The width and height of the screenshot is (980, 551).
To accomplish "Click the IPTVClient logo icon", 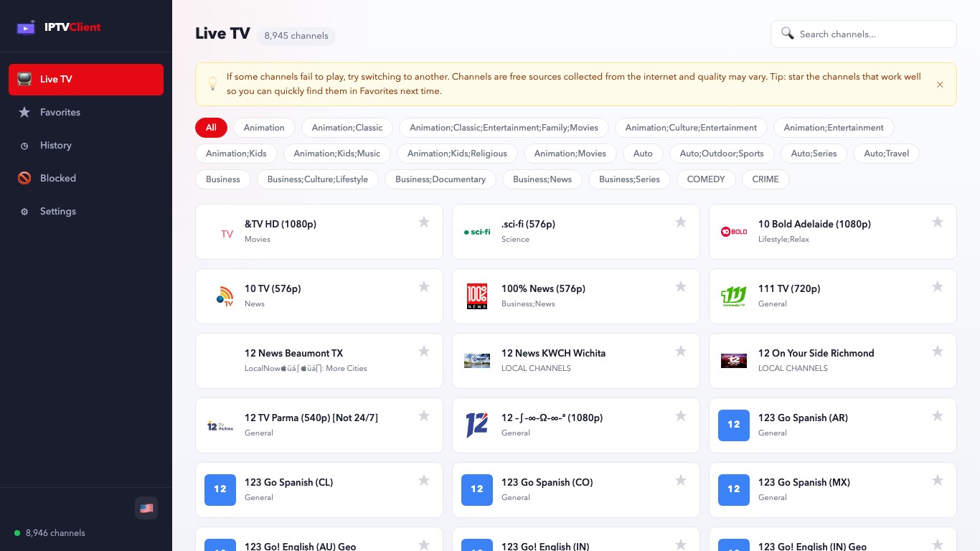I will (x=26, y=27).
